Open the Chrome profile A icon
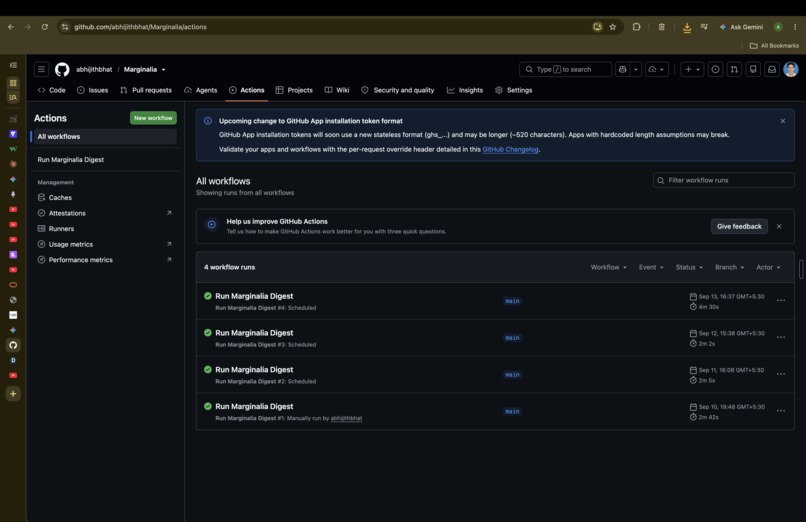This screenshot has height=522, width=806. tap(778, 27)
